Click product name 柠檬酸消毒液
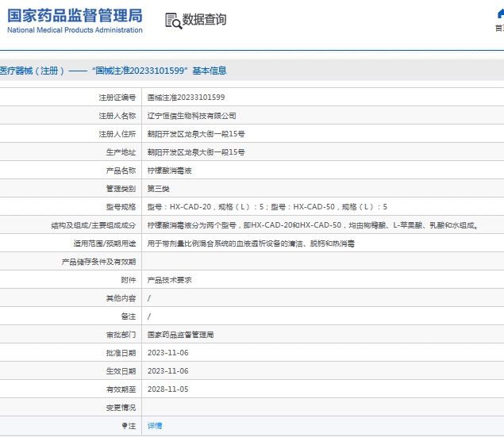The height and width of the screenshot is (441, 504). coord(169,171)
